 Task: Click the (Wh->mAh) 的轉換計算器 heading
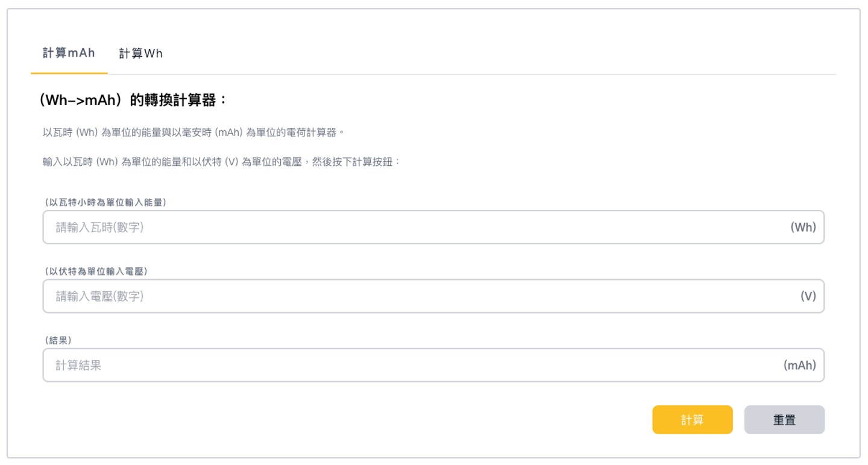133,100
